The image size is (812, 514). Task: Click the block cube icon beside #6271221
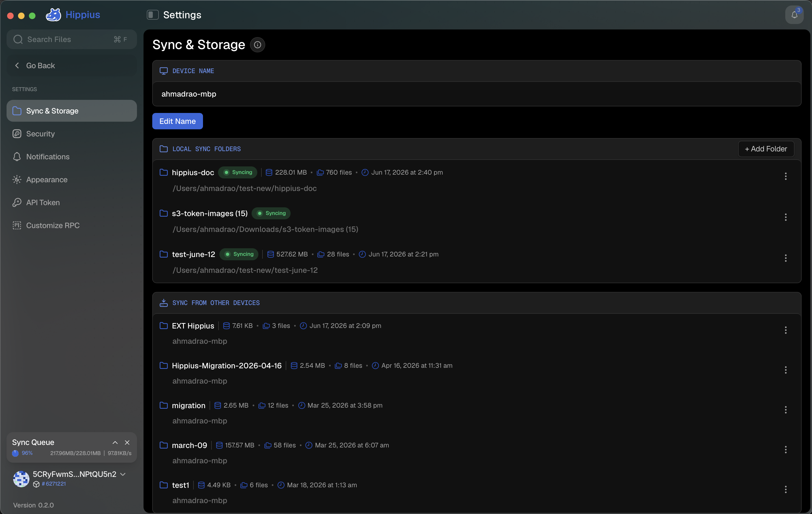click(36, 484)
